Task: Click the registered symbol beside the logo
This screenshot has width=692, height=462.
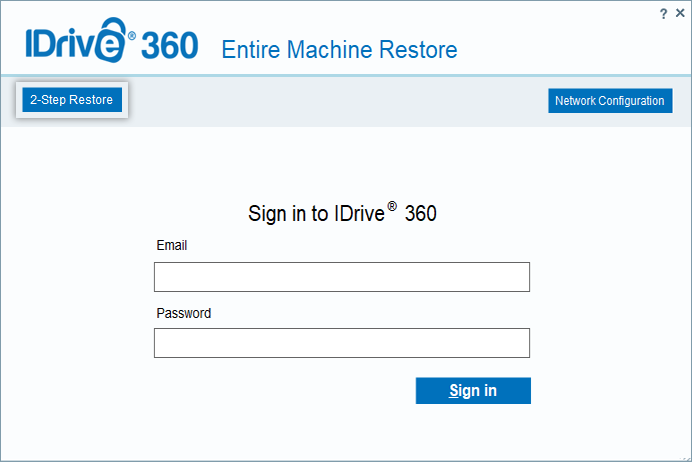Action: (x=132, y=36)
